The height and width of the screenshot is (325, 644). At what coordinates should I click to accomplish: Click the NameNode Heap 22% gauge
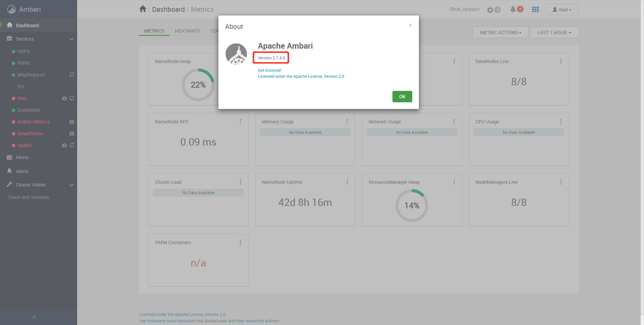(198, 85)
